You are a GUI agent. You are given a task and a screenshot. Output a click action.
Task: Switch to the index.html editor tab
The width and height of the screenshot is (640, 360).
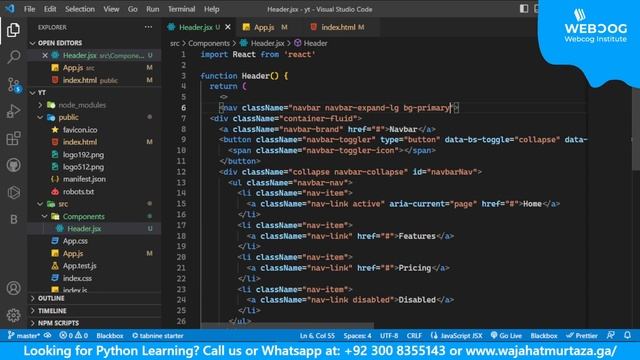(338, 27)
